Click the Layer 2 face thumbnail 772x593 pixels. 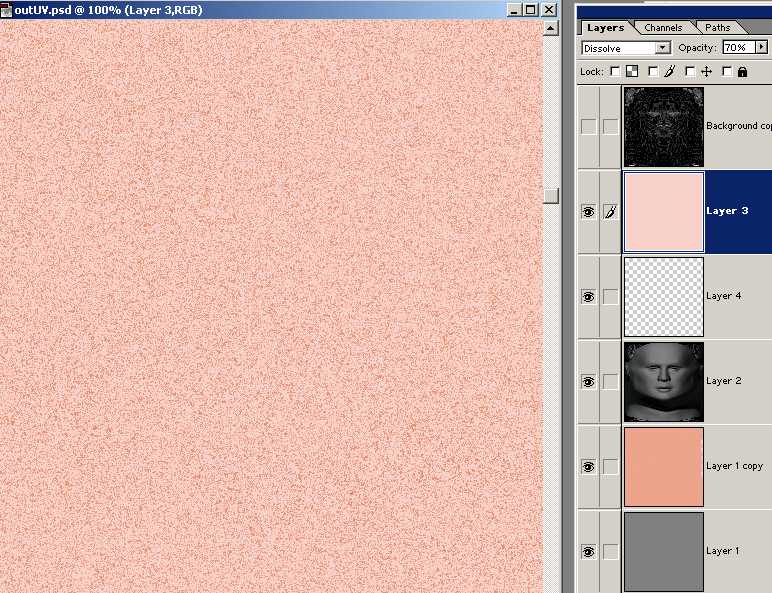pyautogui.click(x=663, y=382)
